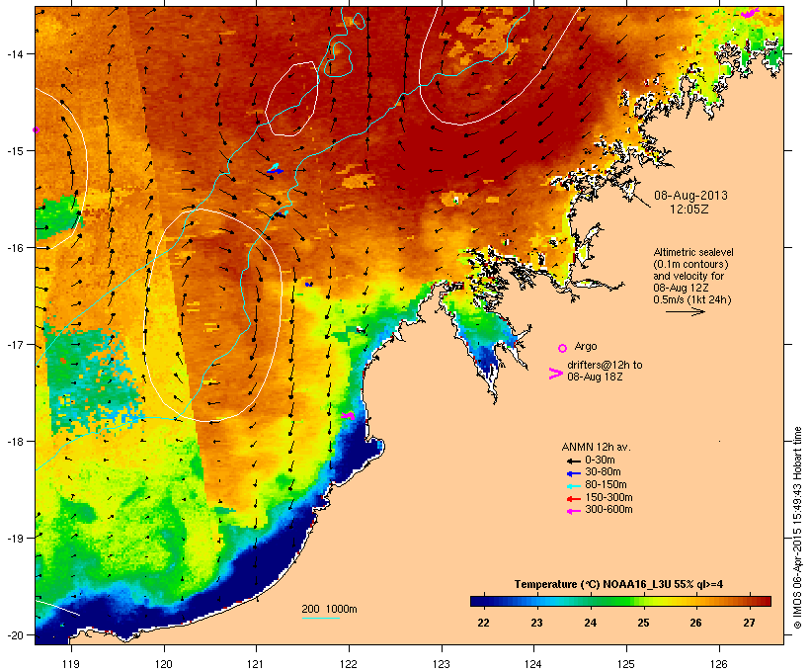Click the latitude axis label -20
The height and width of the screenshot is (672, 810).
click(14, 635)
